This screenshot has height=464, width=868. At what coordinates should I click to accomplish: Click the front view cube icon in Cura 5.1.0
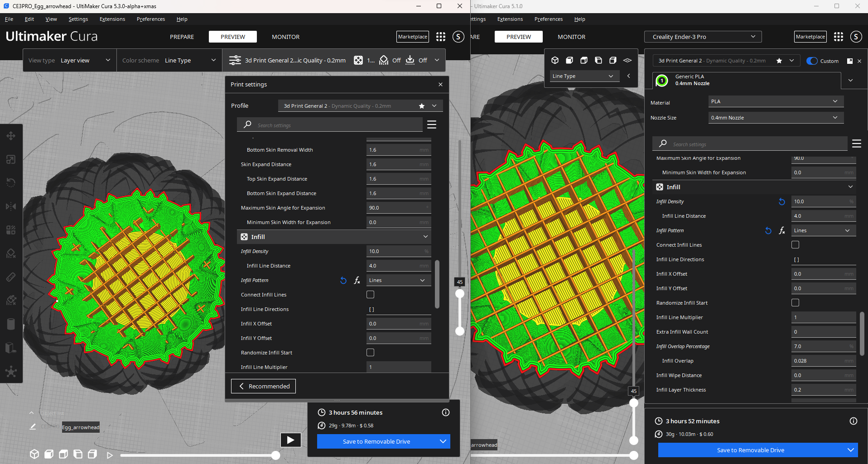coord(569,60)
